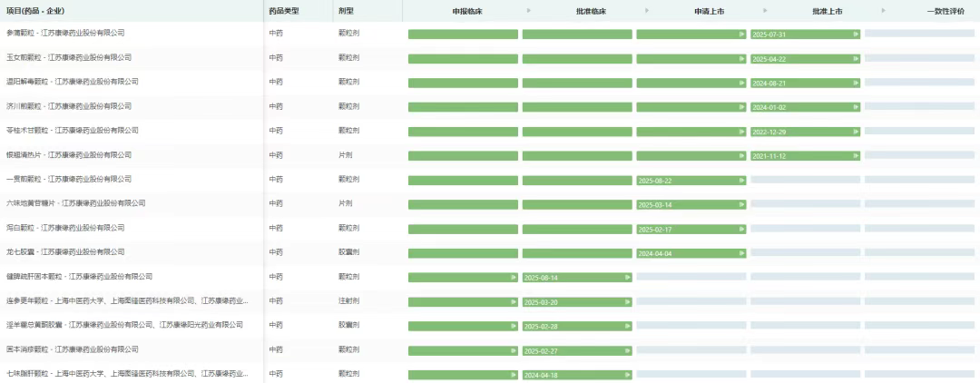Open the 银翘清热片 project row name
Screen dimensions: 980x383
coord(69,155)
